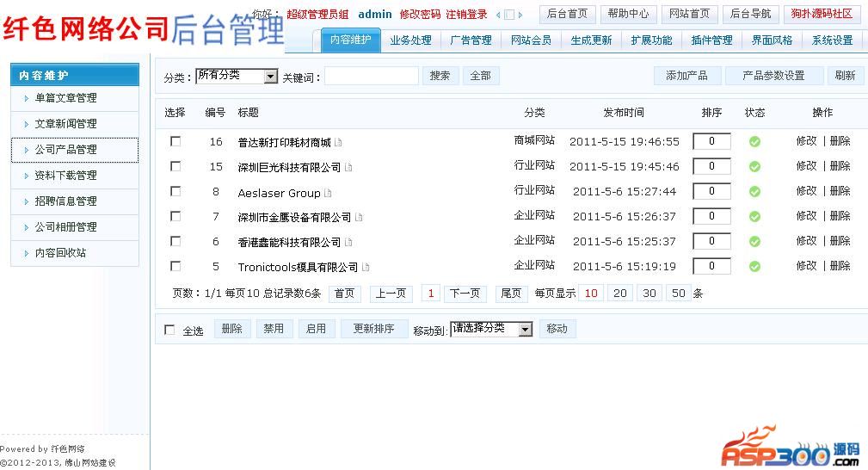The image size is (868, 470).
Task: Open the 请选择分类 move-to dropdown
Action: [x=491, y=329]
